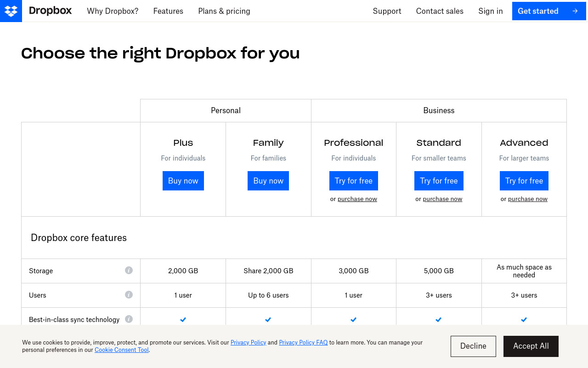This screenshot has width=588, height=368.
Task: Click 'Choose the right Dropbox for you' heading
Action: [160, 54]
